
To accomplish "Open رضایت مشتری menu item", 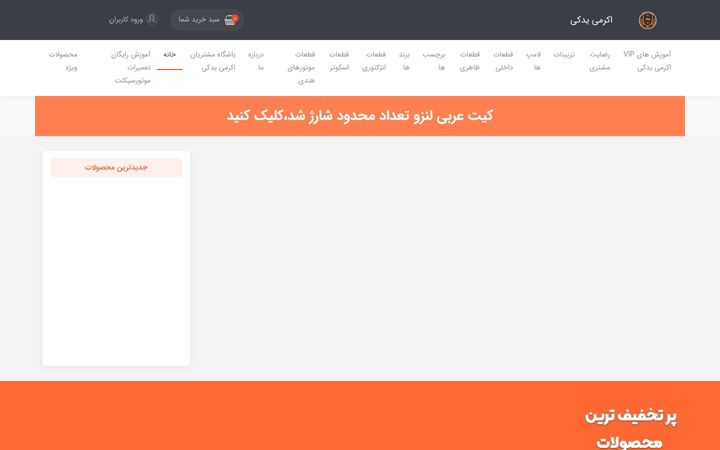I will (600, 61).
